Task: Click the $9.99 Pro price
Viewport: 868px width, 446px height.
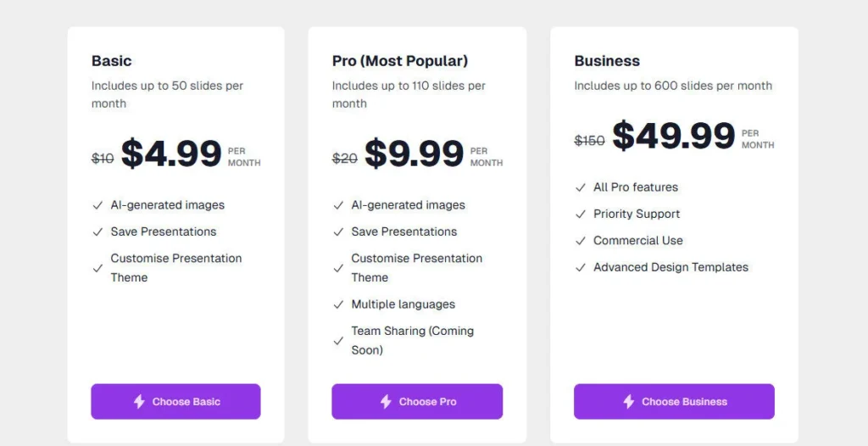Action: (414, 154)
